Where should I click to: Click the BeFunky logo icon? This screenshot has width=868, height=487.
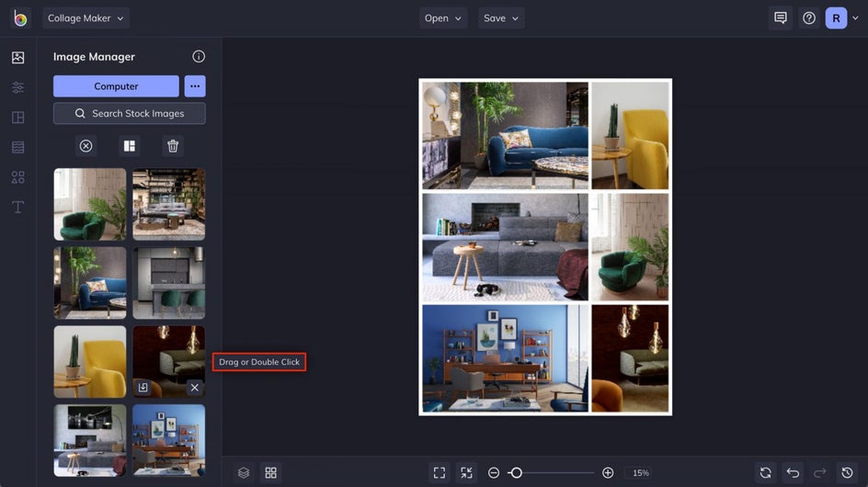click(x=20, y=18)
